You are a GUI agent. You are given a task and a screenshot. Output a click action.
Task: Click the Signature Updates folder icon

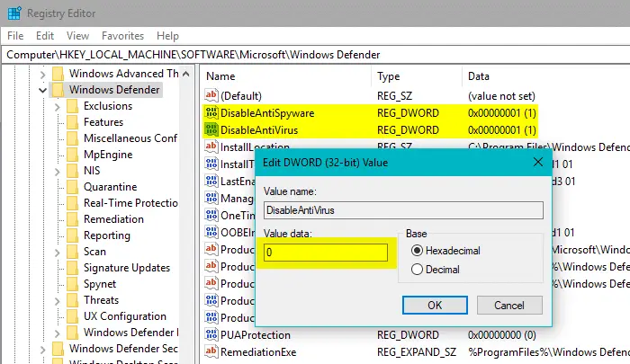[73, 268]
